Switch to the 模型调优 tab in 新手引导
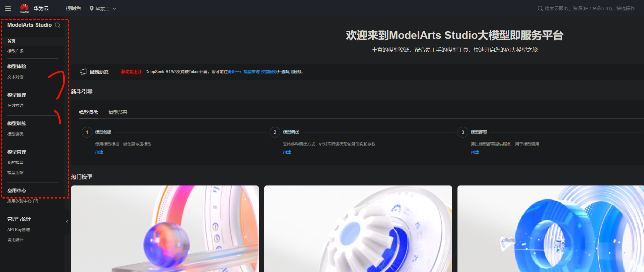 point(88,112)
